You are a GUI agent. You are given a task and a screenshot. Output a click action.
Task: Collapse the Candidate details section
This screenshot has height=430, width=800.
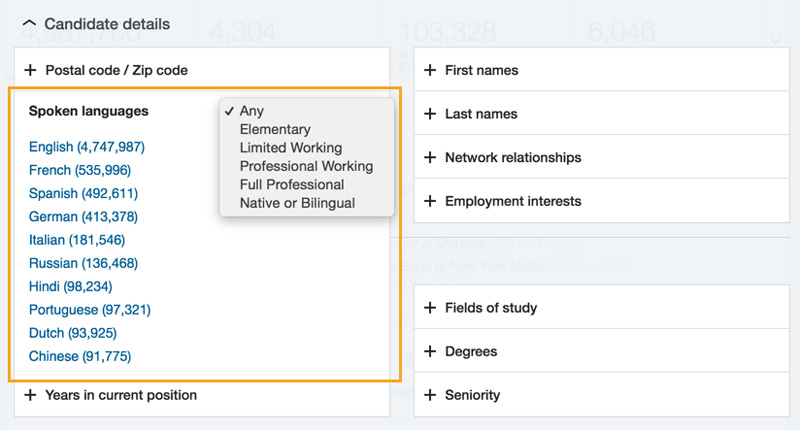[x=29, y=23]
